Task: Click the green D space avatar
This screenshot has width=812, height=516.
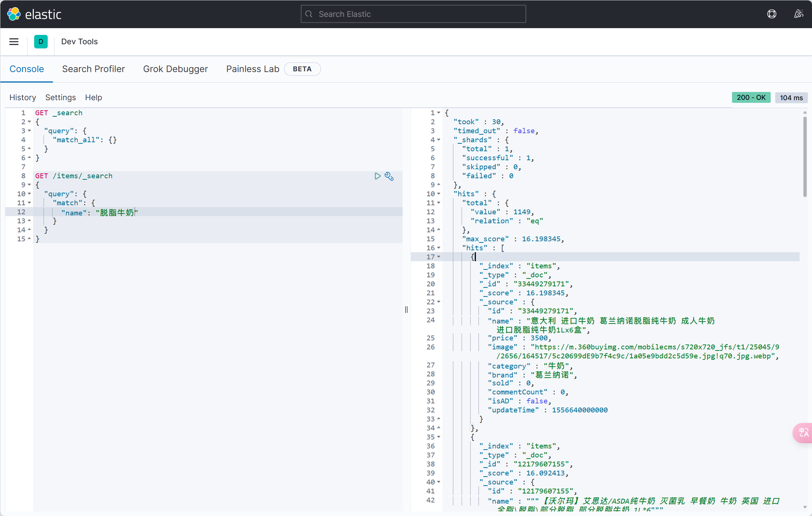Action: click(41, 42)
